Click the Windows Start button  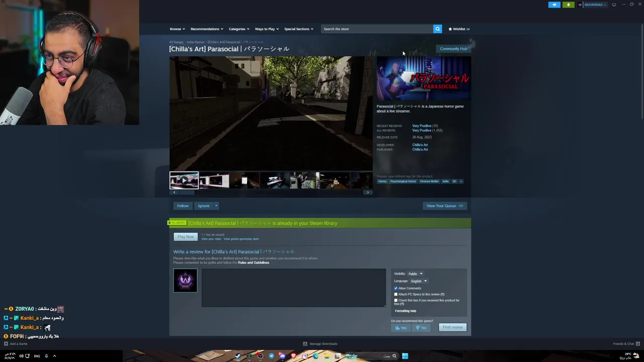[x=405, y=356]
